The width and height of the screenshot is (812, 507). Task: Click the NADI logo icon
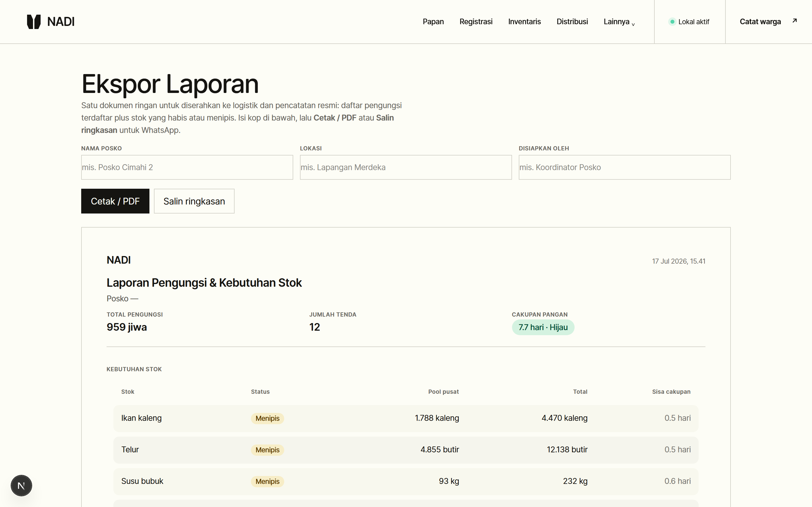[34, 22]
